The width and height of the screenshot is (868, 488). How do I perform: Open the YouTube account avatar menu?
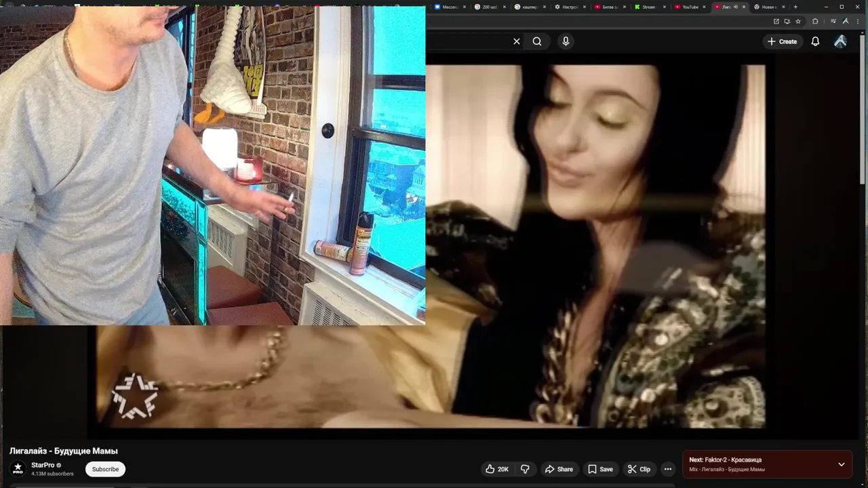point(840,41)
